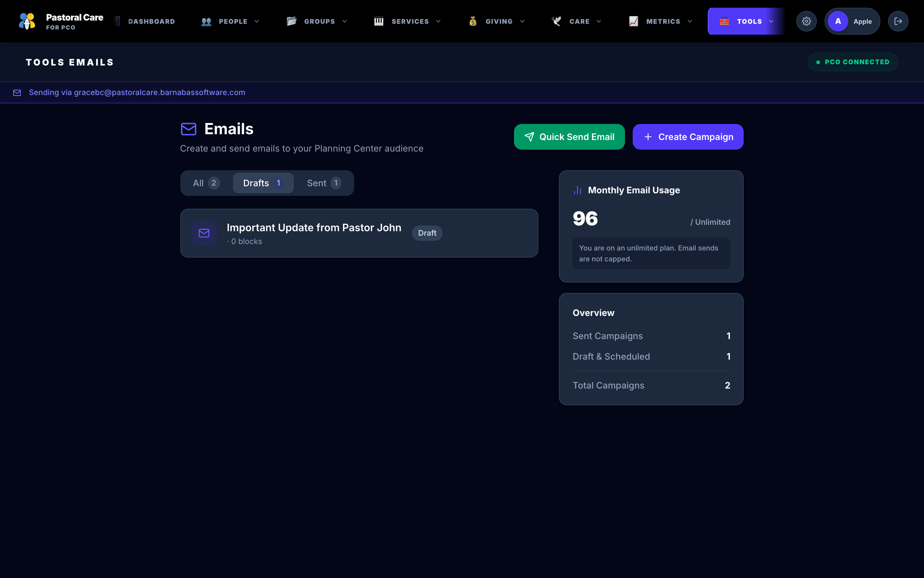Select the Drafts tab
Screen dimensions: 924x578
(x=263, y=183)
